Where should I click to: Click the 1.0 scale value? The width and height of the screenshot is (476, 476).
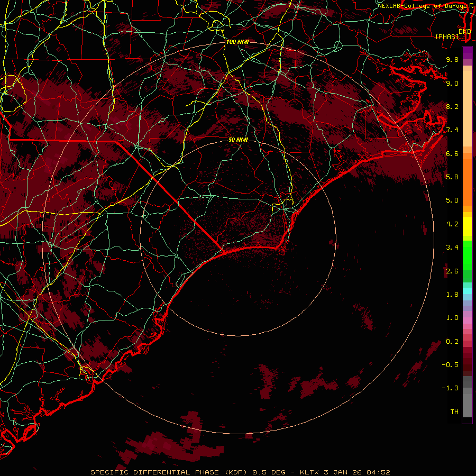(452, 318)
